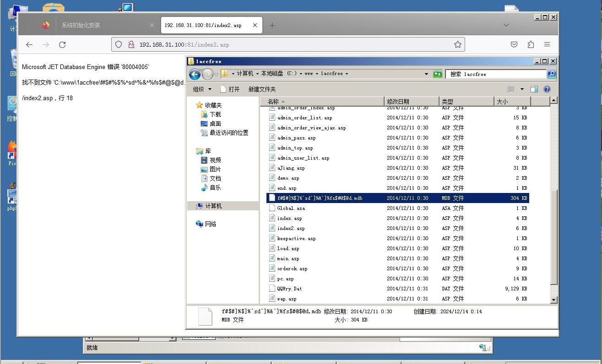The height and width of the screenshot is (364, 602).
Task: Reload the page in Firefox
Action: coord(62,44)
